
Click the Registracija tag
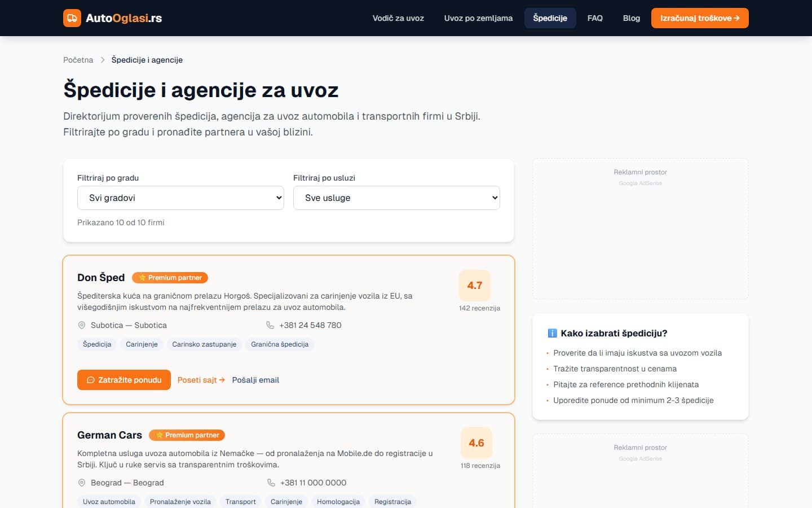393,502
